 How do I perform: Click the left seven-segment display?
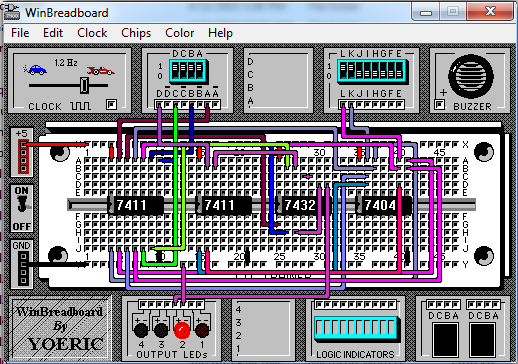click(x=445, y=339)
